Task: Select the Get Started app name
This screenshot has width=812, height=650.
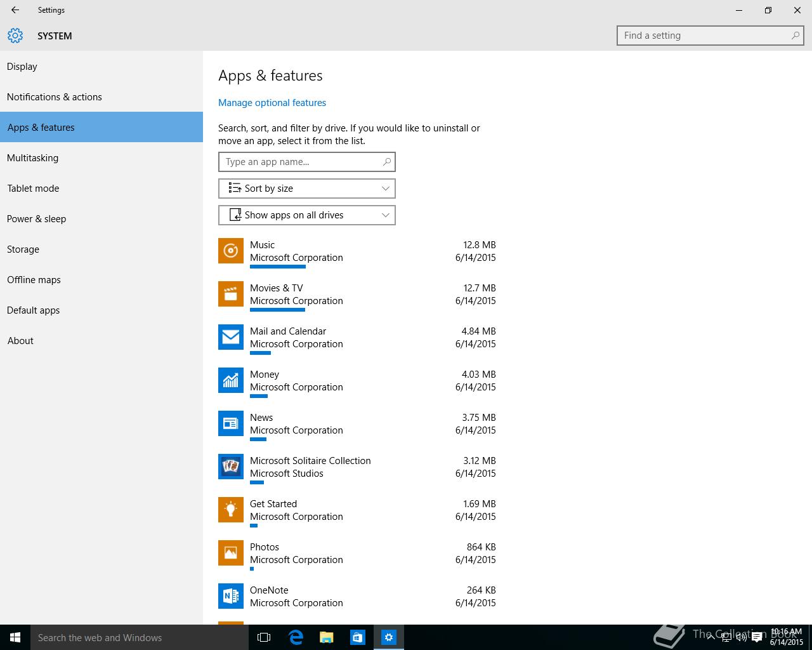Action: [273, 504]
